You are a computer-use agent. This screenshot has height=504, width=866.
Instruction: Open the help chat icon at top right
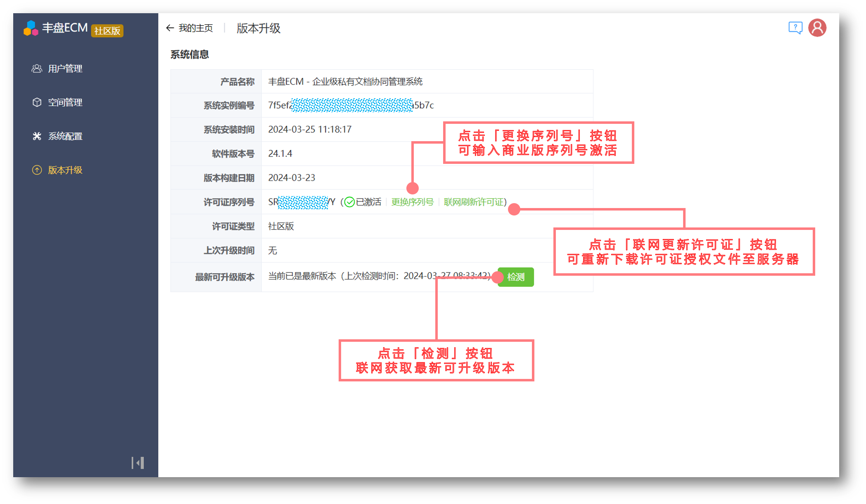pyautogui.click(x=795, y=28)
